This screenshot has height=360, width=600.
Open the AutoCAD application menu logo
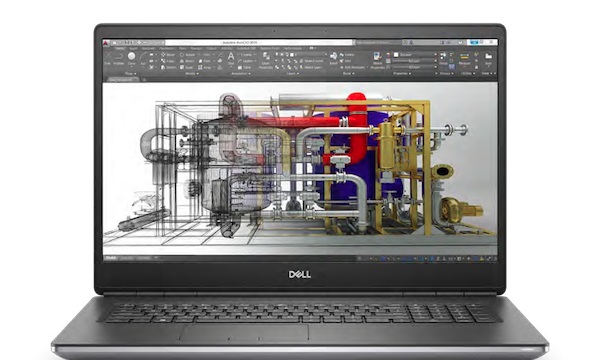(106, 43)
